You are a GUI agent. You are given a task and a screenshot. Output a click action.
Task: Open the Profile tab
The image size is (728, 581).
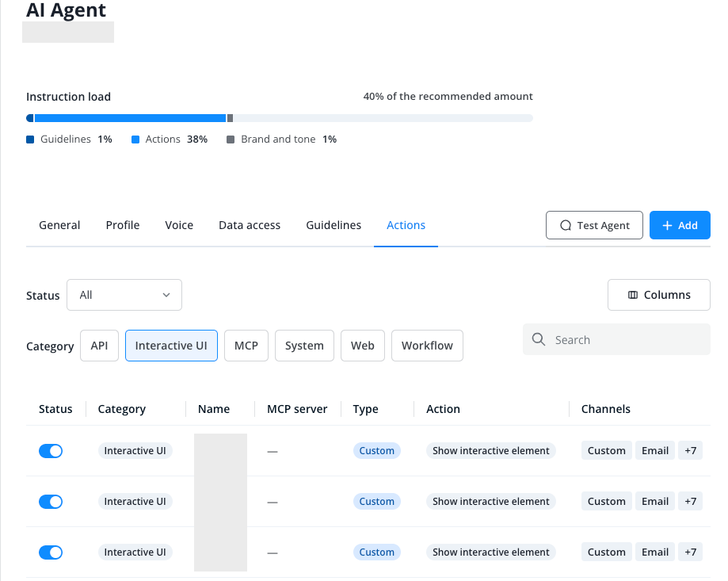coord(123,225)
